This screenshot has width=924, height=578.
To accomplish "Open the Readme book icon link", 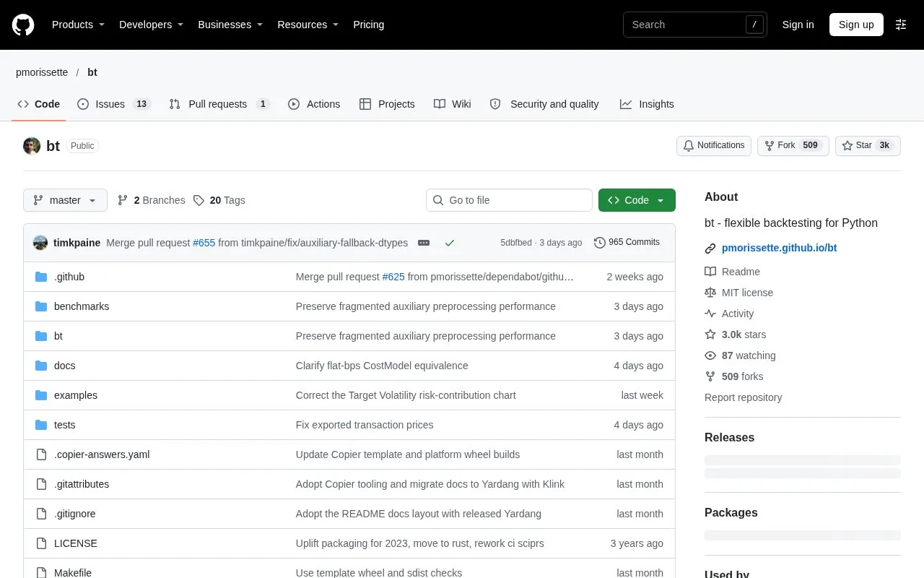I will (x=710, y=272).
